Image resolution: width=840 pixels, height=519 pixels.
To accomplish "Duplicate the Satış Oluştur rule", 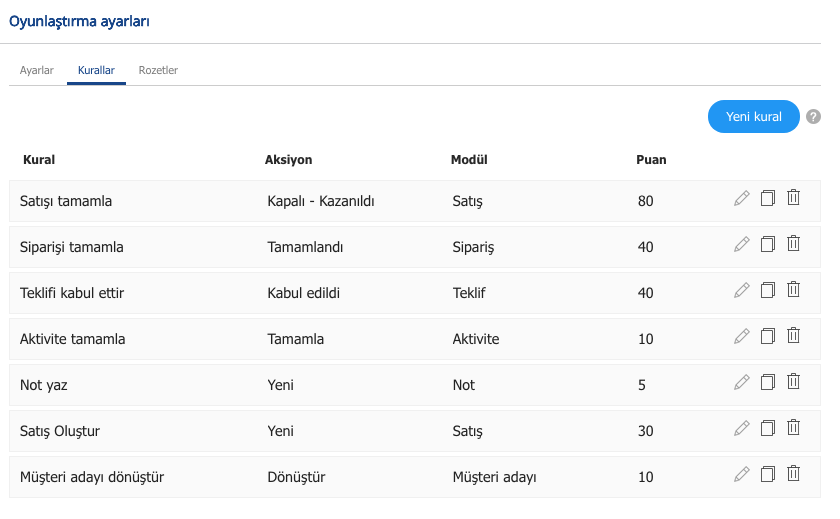I will pyautogui.click(x=768, y=428).
